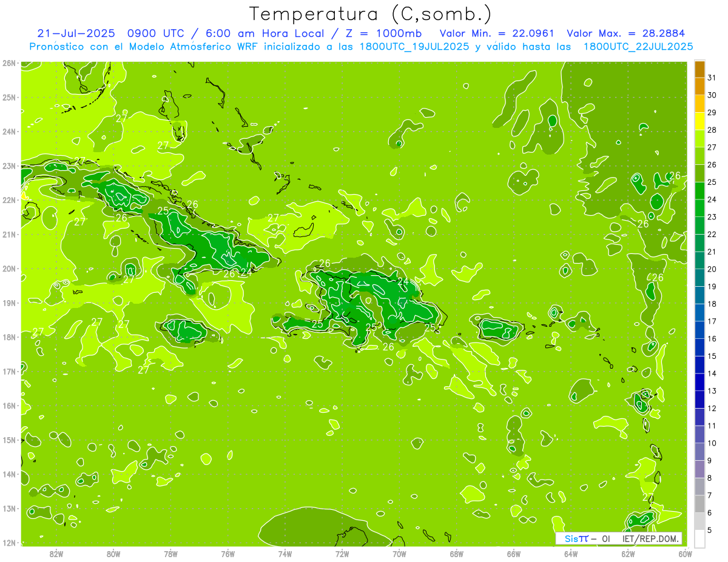Click the color scale label "20"
The image size is (728, 562).
tap(712, 269)
